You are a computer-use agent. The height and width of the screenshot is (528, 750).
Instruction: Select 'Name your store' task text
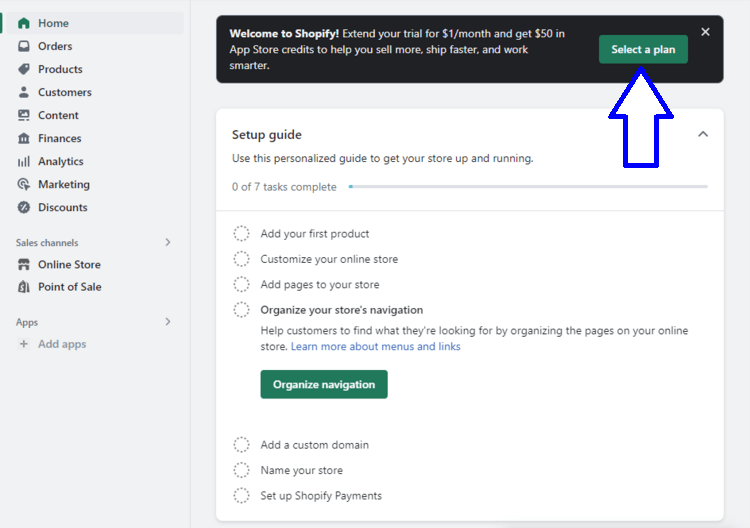[x=301, y=470]
